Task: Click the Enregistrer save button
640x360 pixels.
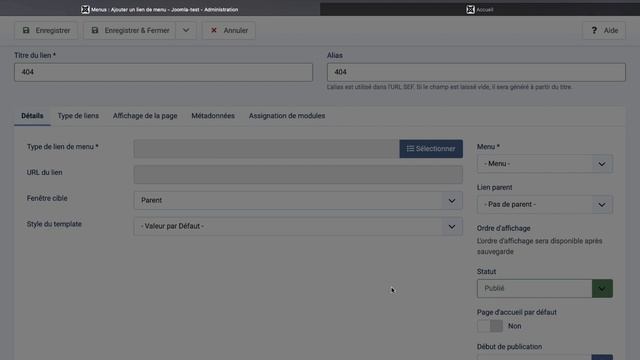Action: pyautogui.click(x=46, y=31)
